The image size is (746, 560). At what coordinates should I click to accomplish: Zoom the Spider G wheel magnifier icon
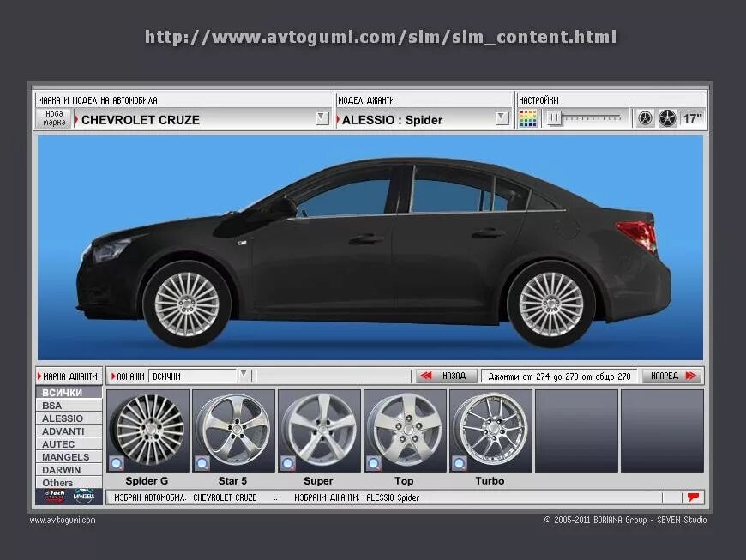pos(117,463)
